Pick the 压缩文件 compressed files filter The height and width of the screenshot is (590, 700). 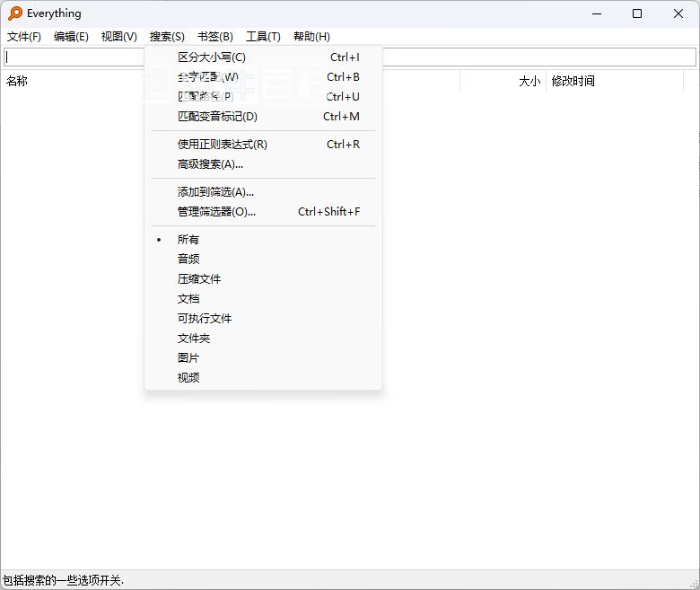click(199, 279)
